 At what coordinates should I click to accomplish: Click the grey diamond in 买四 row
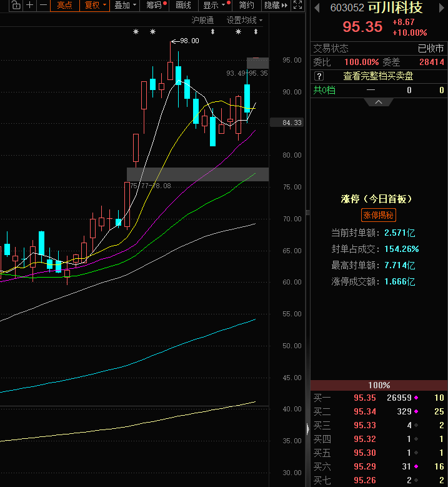pyautogui.click(x=416, y=439)
